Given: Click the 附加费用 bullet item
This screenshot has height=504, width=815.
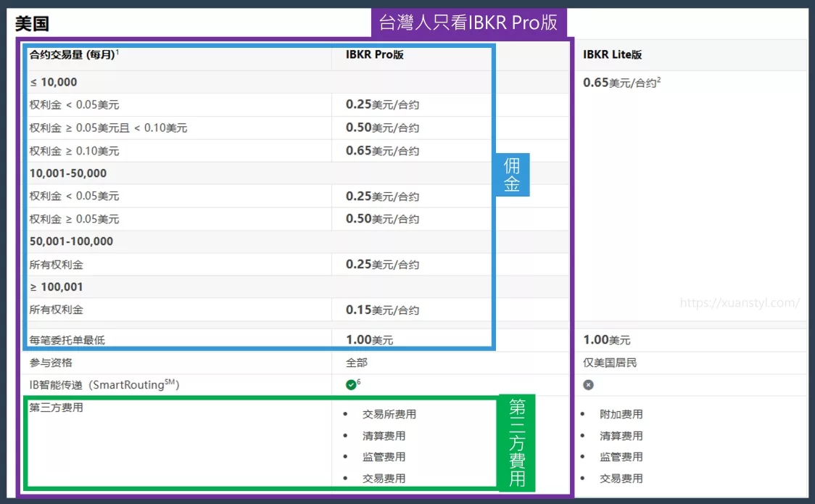Looking at the screenshot, I should [621, 414].
